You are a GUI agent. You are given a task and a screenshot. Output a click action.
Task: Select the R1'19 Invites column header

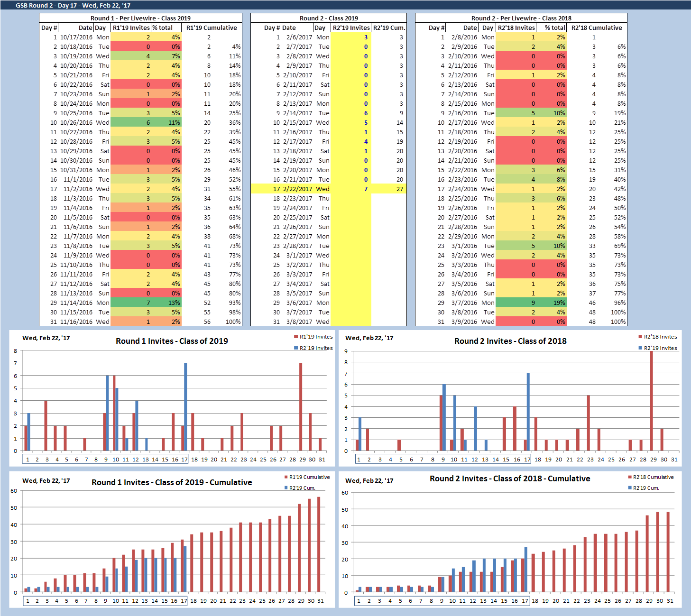click(x=131, y=28)
